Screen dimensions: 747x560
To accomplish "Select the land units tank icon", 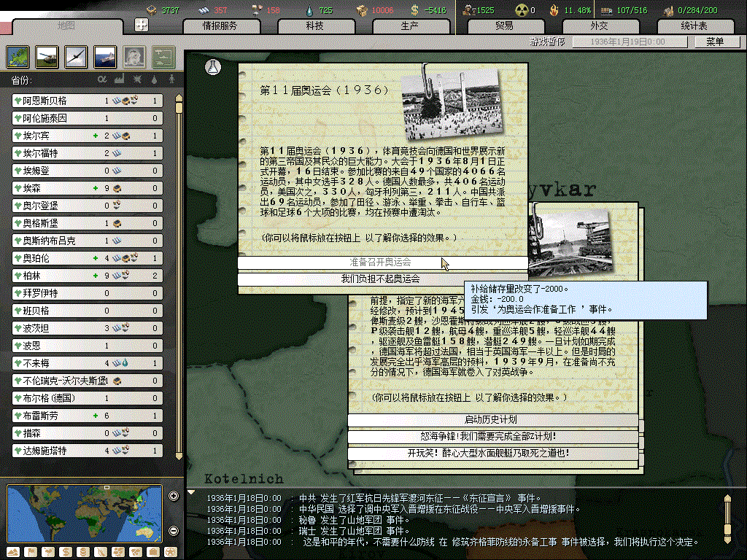I will click(x=47, y=56).
